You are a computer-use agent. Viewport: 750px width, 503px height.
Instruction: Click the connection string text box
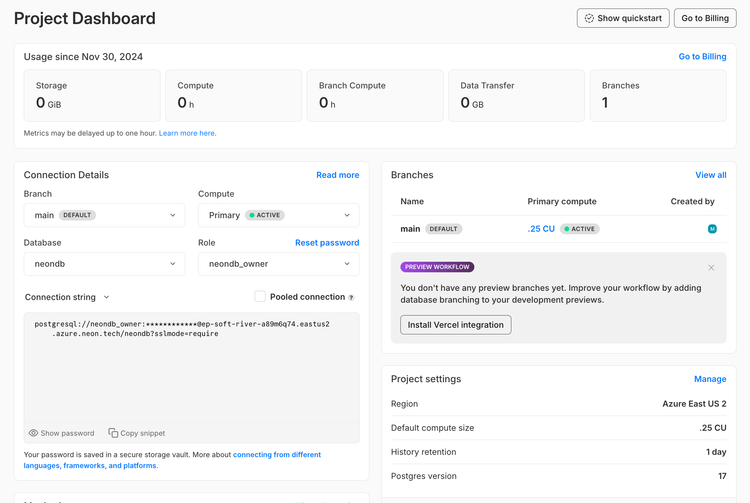[x=191, y=370]
